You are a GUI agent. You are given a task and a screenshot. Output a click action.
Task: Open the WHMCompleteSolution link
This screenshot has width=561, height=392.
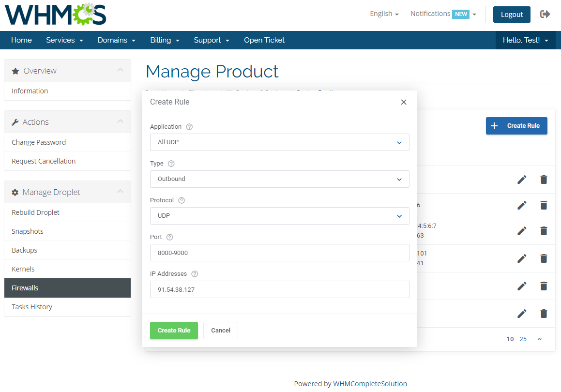point(370,383)
